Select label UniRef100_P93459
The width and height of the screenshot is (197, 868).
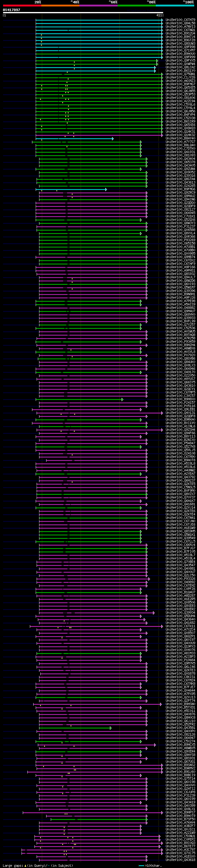(x=180, y=342)
